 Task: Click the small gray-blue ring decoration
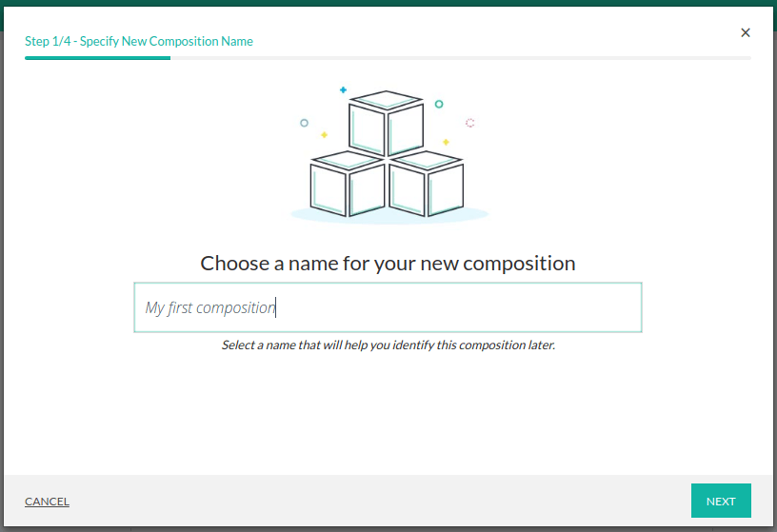click(304, 123)
